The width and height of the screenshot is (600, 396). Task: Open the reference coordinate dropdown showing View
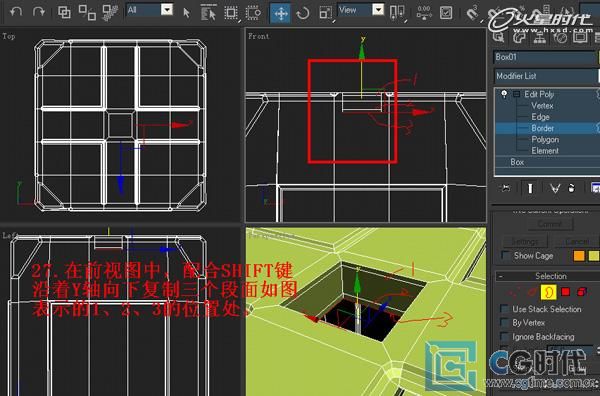[x=360, y=10]
